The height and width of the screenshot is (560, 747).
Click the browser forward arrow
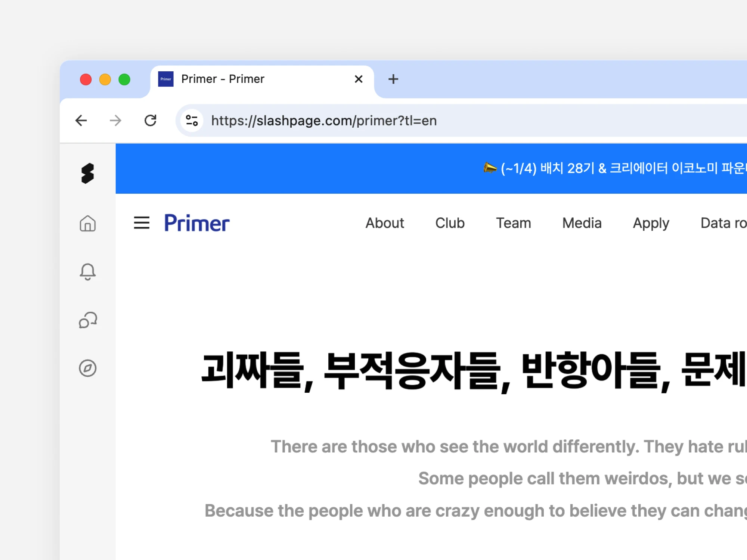click(x=115, y=121)
